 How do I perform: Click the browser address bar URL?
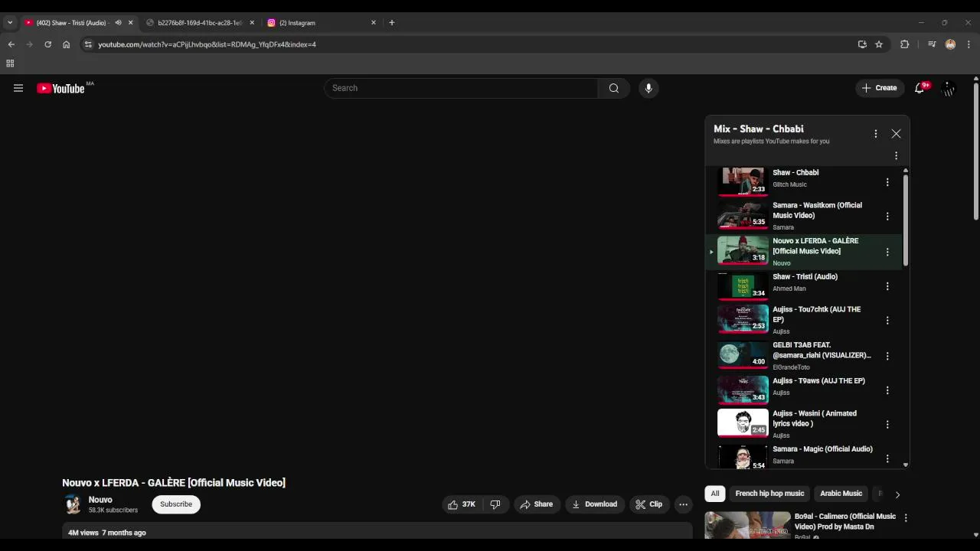point(207,44)
